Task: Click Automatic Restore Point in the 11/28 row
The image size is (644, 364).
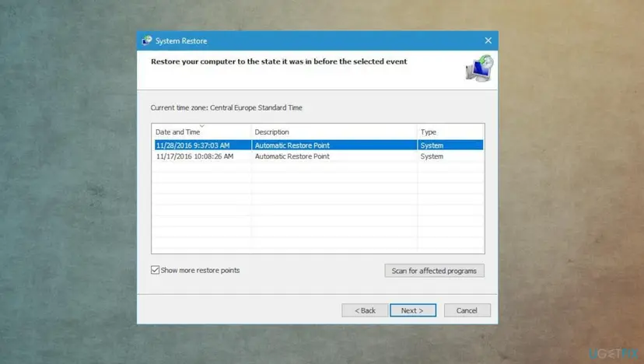Action: (292, 145)
